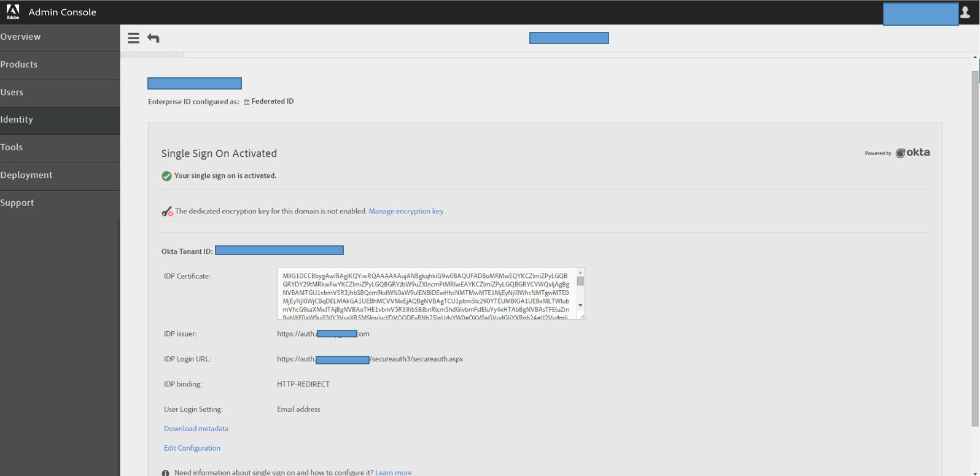Viewport: 980px width, 476px height.
Task: Click Download metadata link
Action: click(x=196, y=429)
